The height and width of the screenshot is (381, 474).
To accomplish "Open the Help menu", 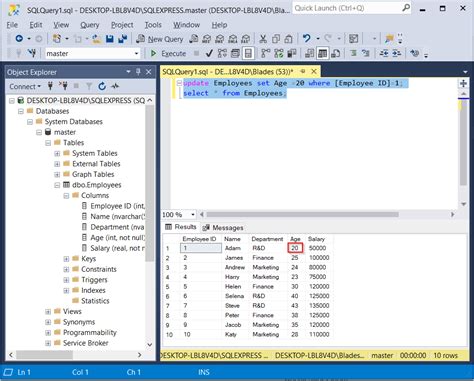I will click(x=219, y=25).
